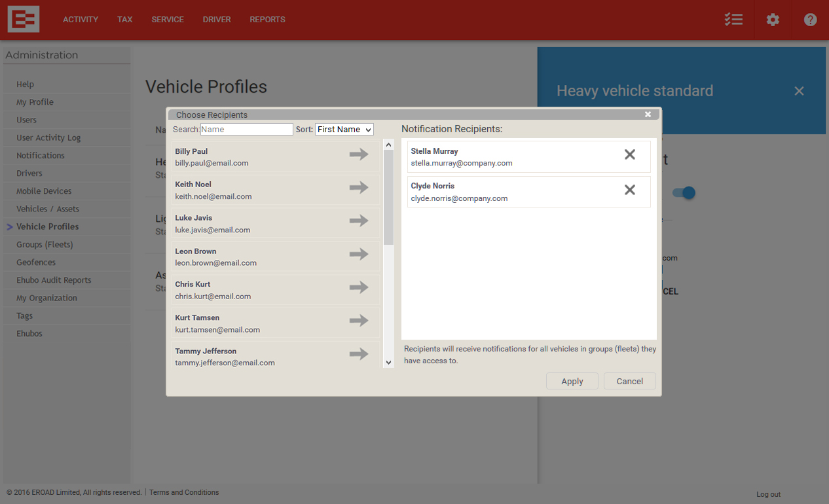The image size is (829, 504).
Task: Move Tammy Jefferson to recipients list
Action: pyautogui.click(x=358, y=354)
